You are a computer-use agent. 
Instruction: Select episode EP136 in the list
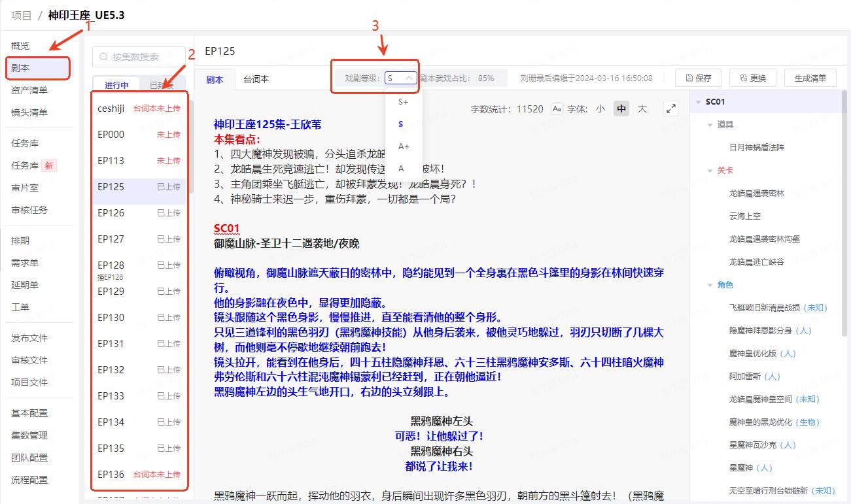(139, 475)
